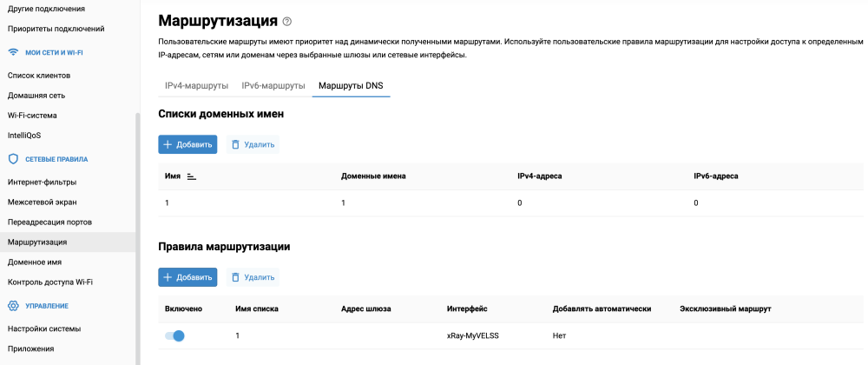Disable the routing rule toggle for list 1
This screenshot has width=868, height=365.
pyautogui.click(x=174, y=335)
